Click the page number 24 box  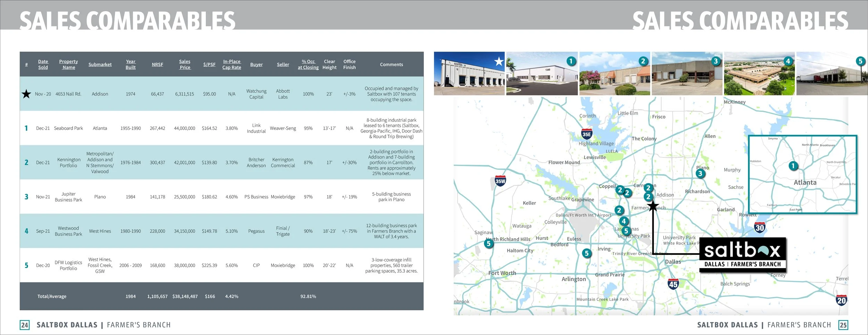25,325
